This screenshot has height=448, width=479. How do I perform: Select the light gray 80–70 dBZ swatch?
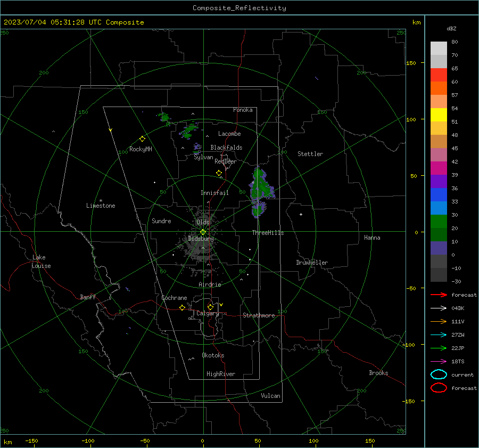pyautogui.click(x=439, y=48)
